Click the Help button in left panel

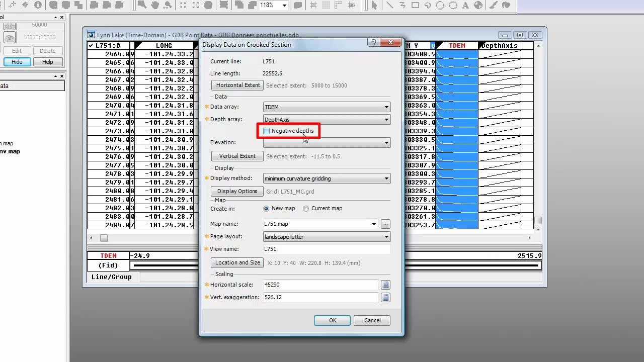tap(48, 62)
